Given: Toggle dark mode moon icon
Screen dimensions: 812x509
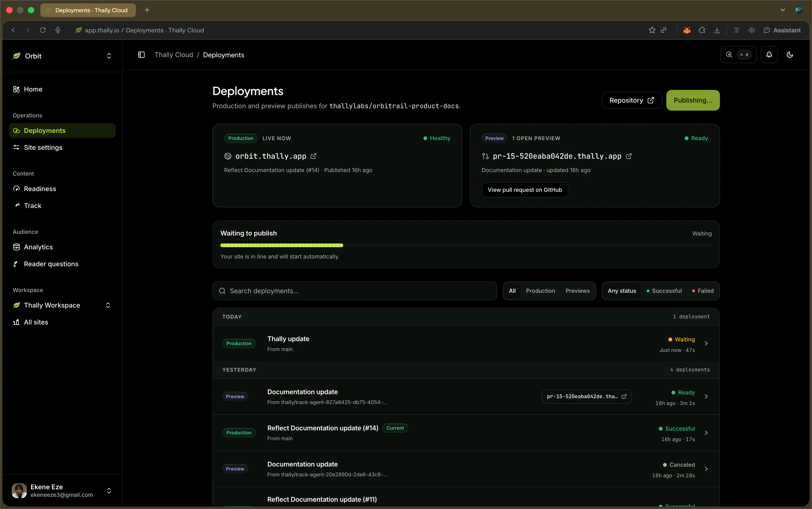Looking at the screenshot, I should click(x=790, y=54).
